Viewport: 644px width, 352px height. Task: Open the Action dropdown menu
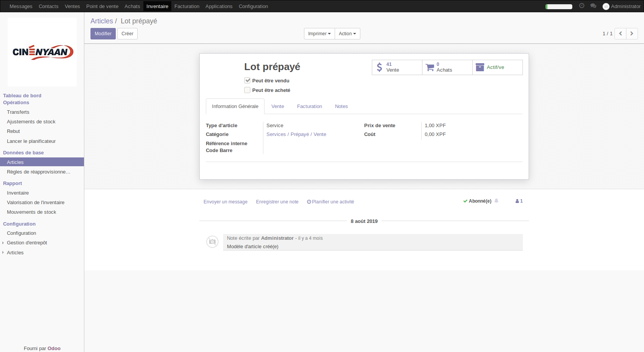tap(347, 34)
